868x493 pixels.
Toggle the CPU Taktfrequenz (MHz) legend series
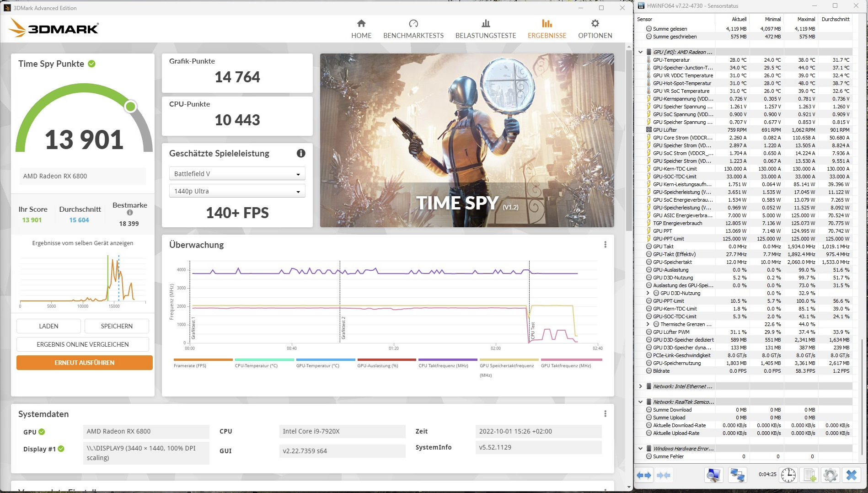tap(448, 364)
